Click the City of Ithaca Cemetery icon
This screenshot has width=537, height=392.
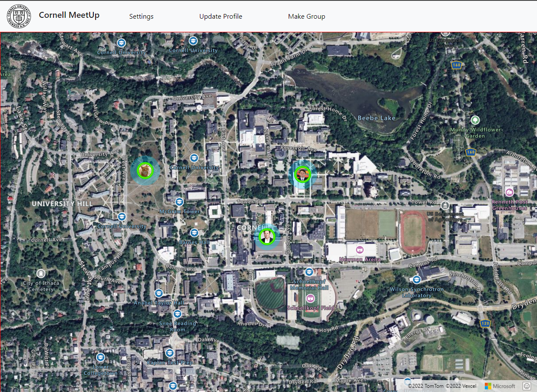click(x=41, y=273)
